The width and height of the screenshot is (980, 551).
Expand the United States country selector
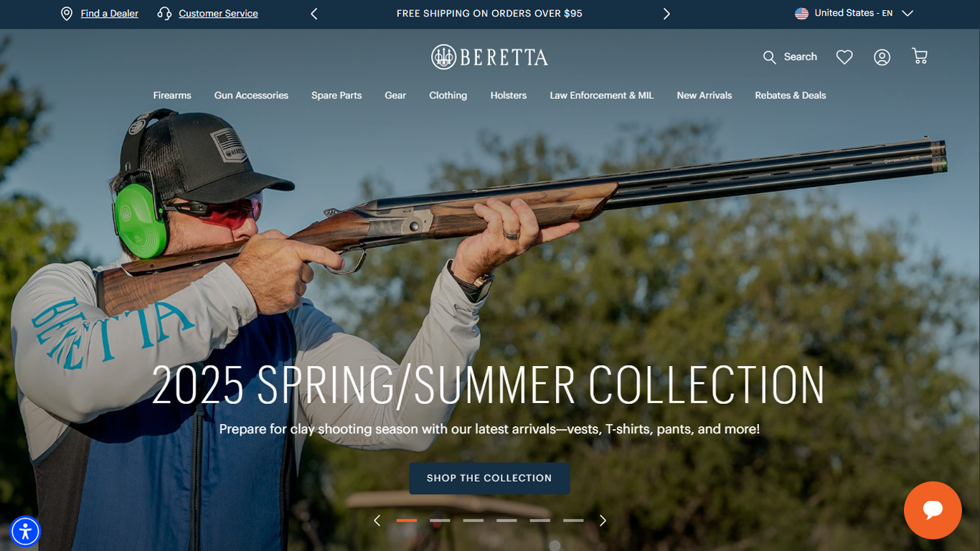pyautogui.click(x=854, y=13)
